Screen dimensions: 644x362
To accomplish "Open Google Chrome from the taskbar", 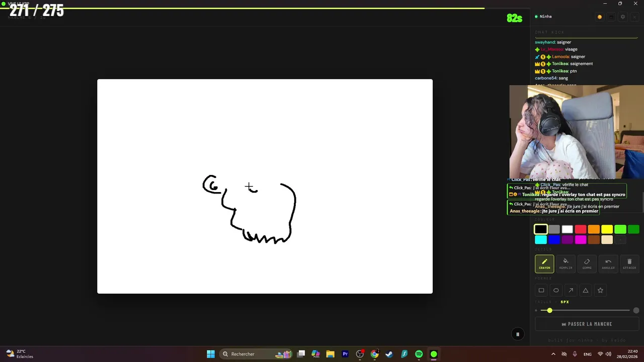I will tap(374, 354).
